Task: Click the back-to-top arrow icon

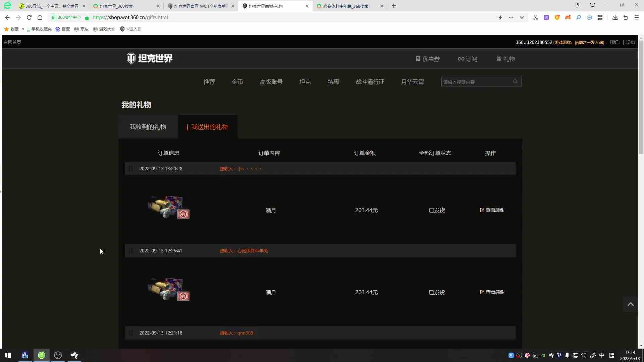Action: pyautogui.click(x=631, y=304)
